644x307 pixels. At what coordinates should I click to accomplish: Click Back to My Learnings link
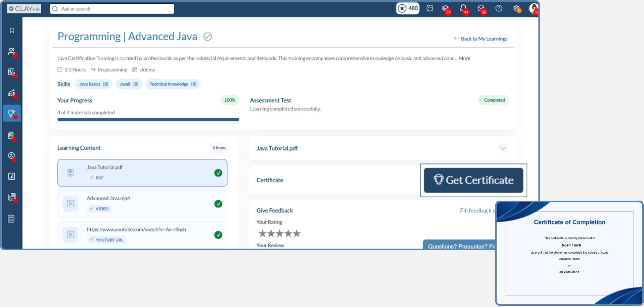tap(484, 39)
